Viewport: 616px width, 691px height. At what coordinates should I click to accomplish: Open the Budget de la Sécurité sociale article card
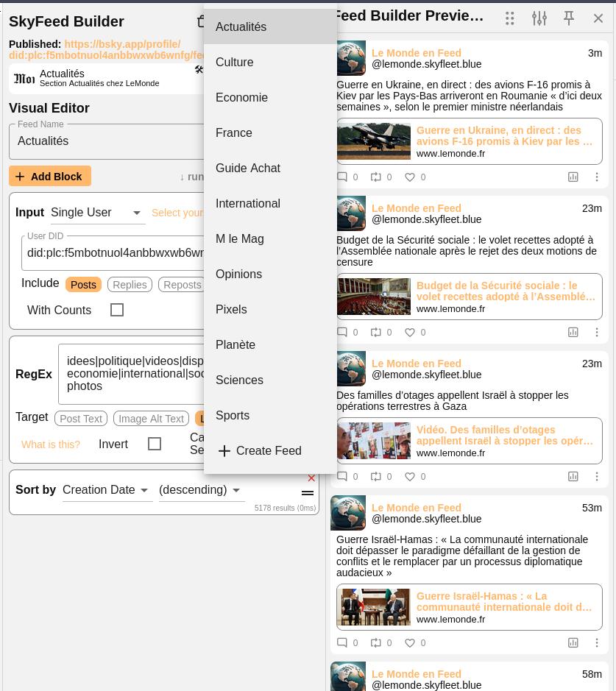(470, 296)
